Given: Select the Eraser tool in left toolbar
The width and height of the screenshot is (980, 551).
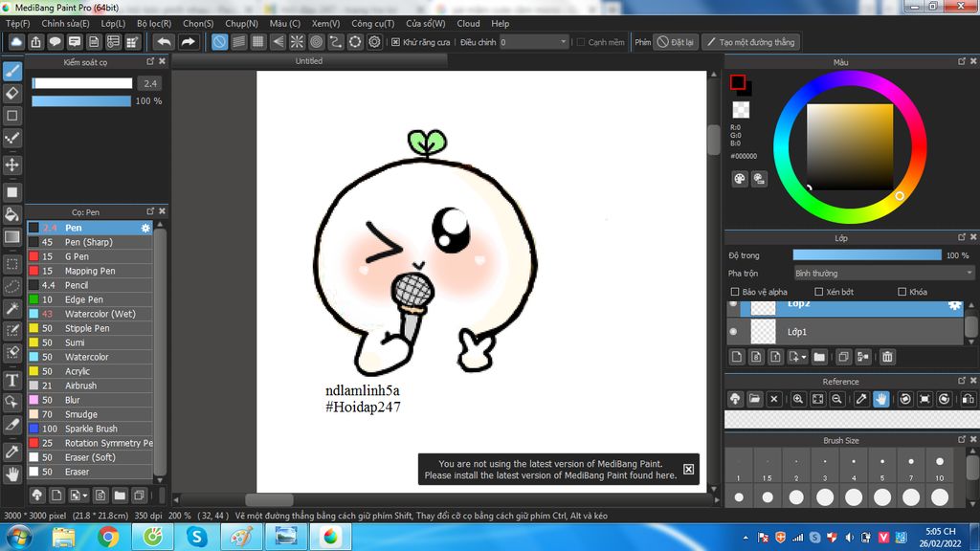Looking at the screenshot, I should [12, 94].
